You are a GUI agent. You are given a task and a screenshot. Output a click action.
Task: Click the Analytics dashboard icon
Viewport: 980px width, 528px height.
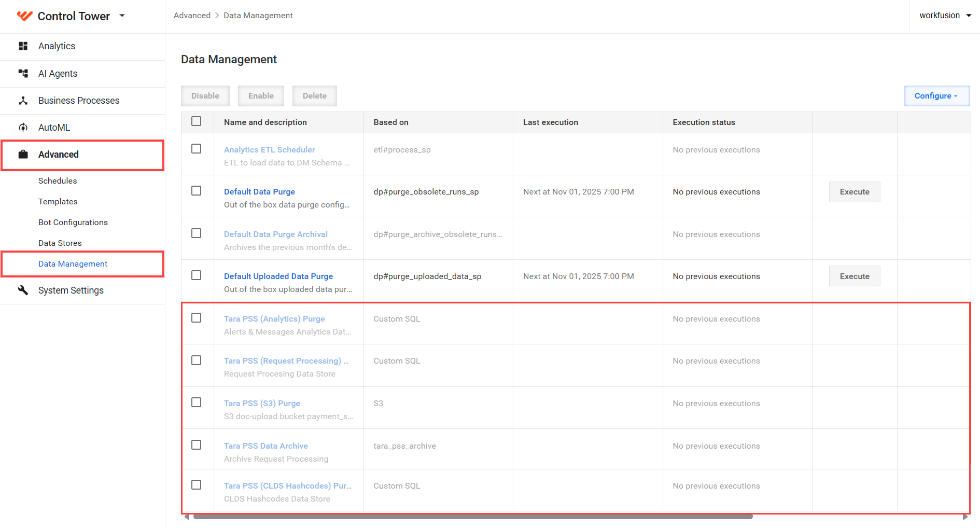click(23, 46)
